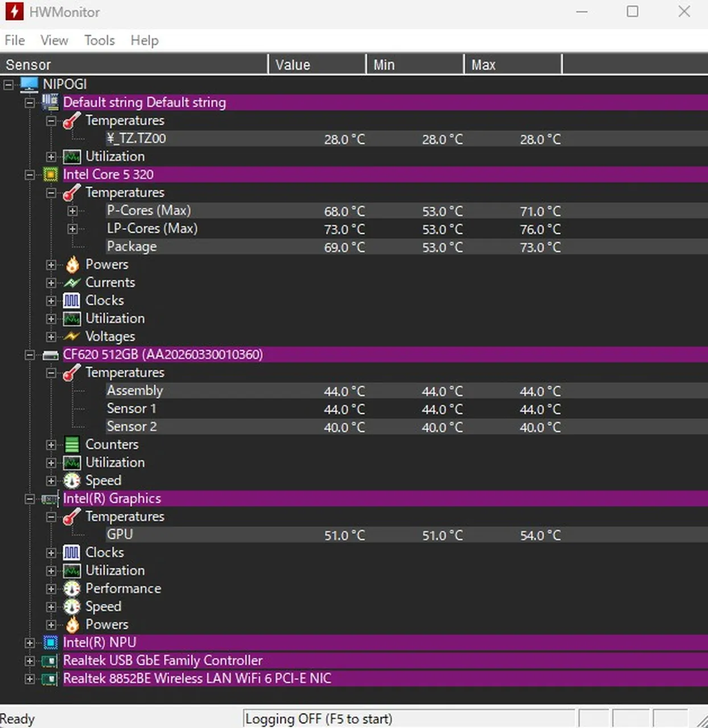Expand the Counters section
The height and width of the screenshot is (728, 708).
pos(51,445)
